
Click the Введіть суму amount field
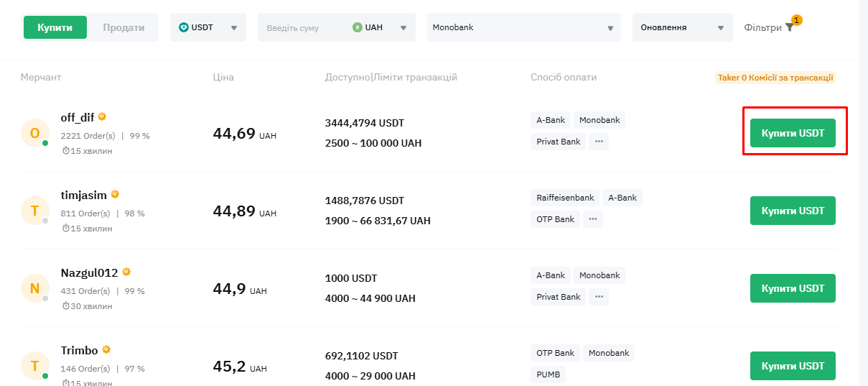click(303, 27)
